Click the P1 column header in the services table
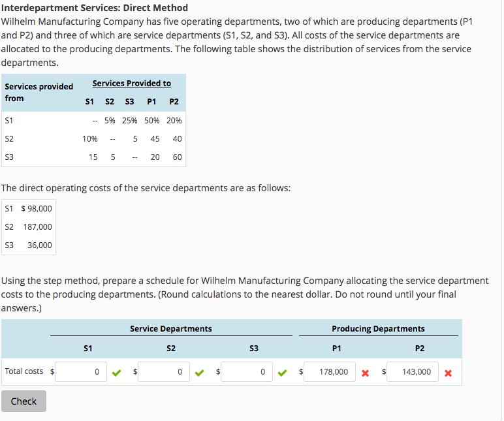The width and height of the screenshot is (504, 421). [151, 102]
